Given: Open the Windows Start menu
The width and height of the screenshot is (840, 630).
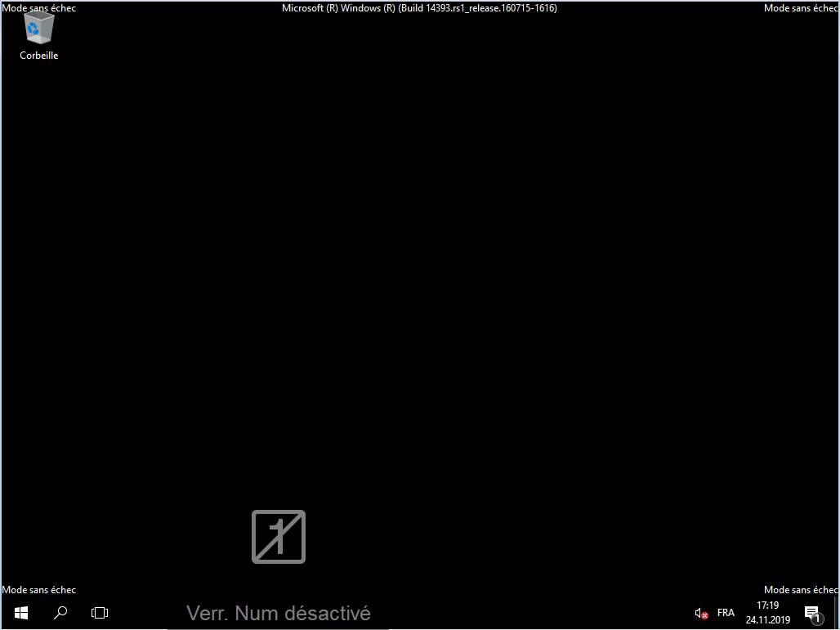Looking at the screenshot, I should coord(21,612).
